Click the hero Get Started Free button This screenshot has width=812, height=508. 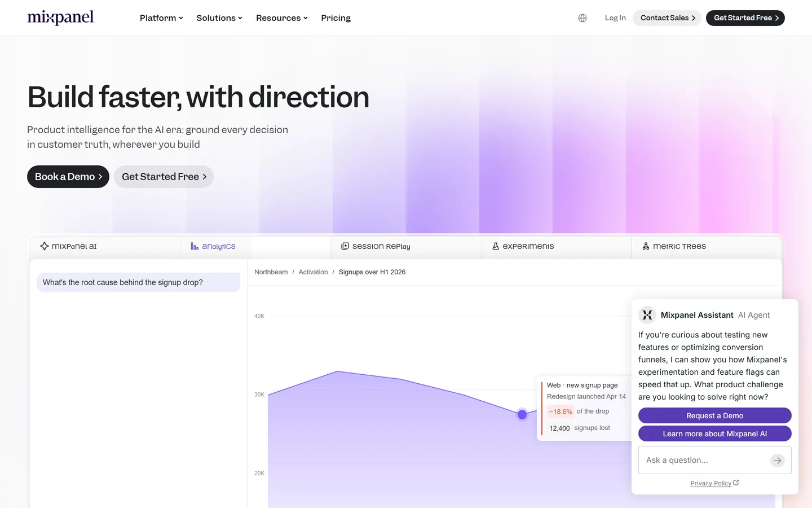[x=164, y=177]
